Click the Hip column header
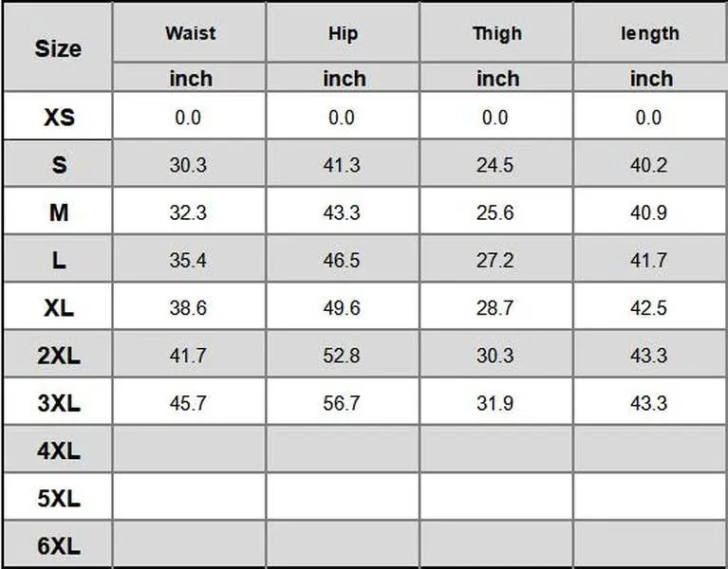 click(343, 33)
